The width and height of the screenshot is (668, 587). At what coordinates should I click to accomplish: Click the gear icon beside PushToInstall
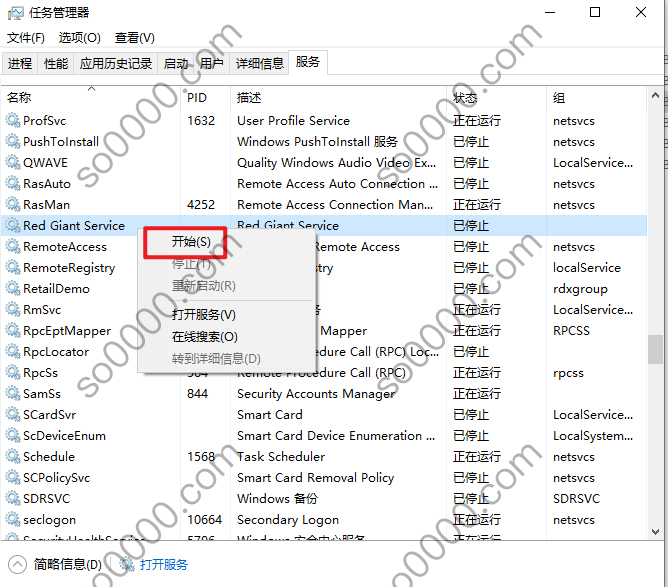[13, 141]
